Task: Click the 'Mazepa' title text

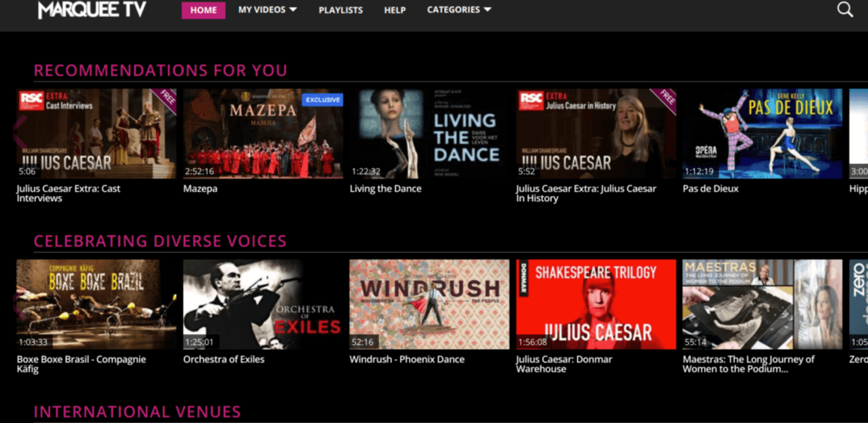Action: (x=200, y=189)
